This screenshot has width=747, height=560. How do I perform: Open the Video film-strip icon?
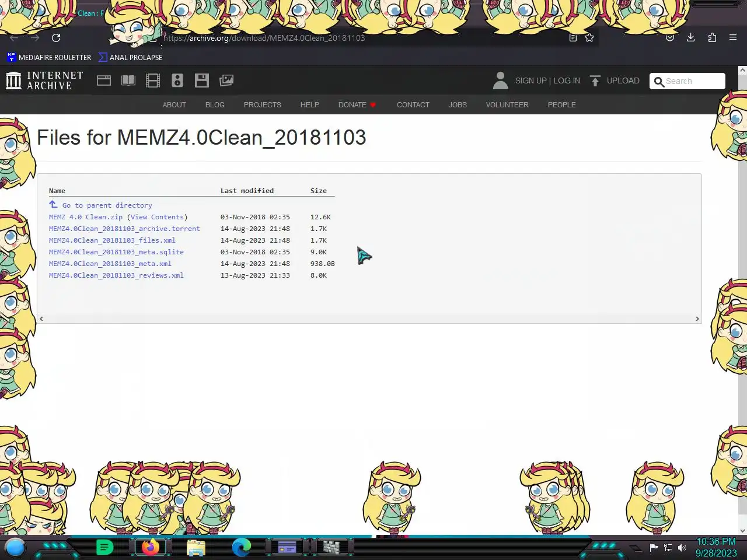point(153,80)
